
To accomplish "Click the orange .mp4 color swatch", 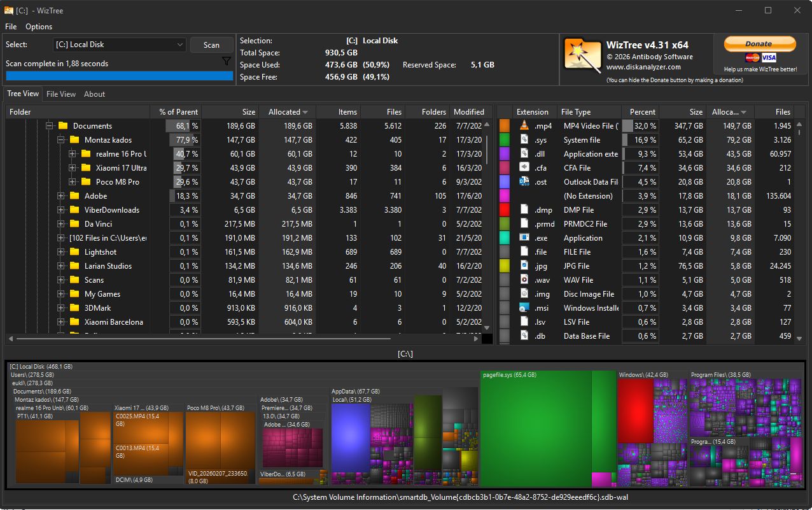I will (505, 125).
